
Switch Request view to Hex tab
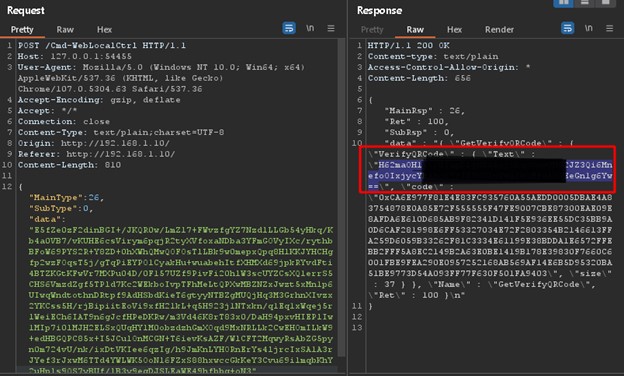click(104, 29)
